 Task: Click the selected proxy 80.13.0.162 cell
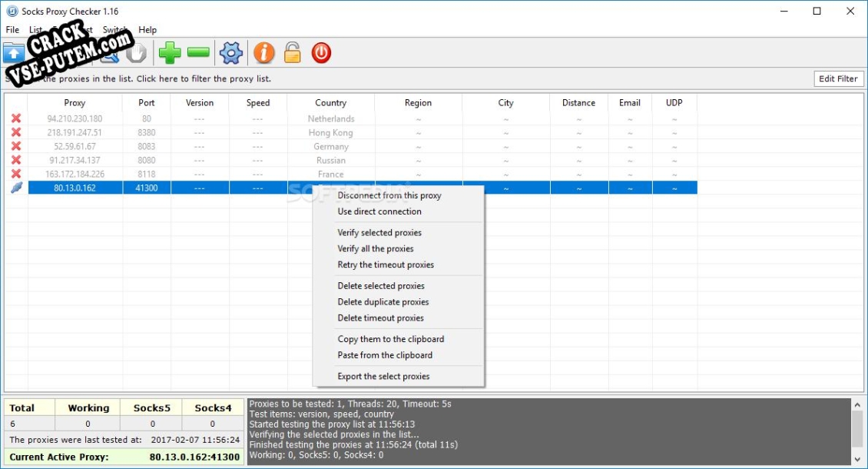pyautogui.click(x=75, y=188)
